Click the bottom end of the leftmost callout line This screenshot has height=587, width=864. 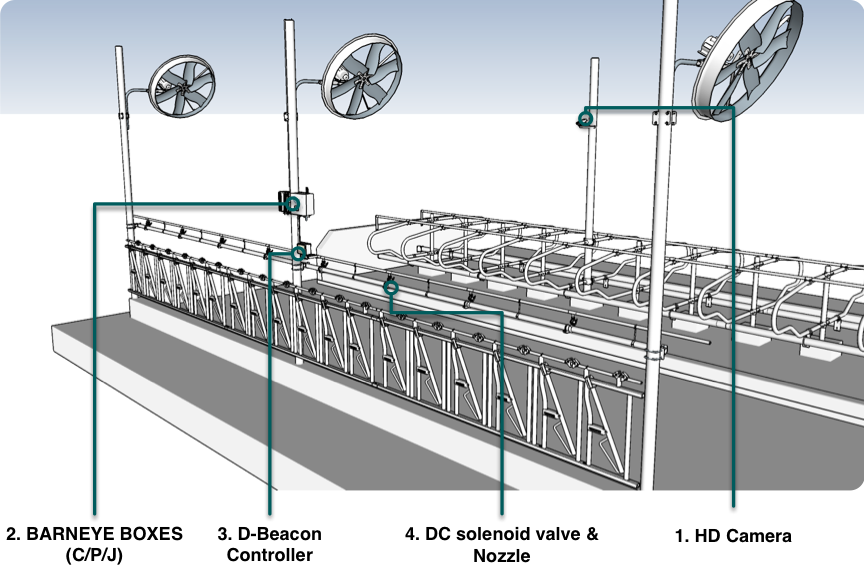click(x=95, y=512)
